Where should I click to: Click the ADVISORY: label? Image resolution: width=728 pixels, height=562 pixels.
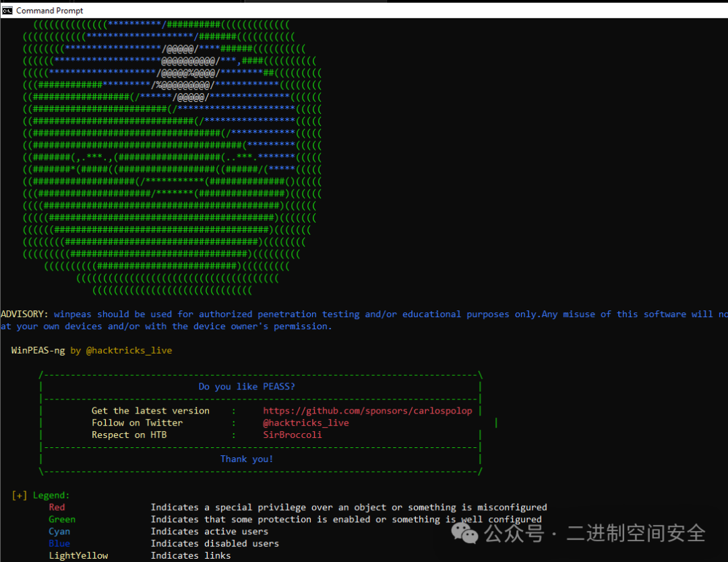click(x=24, y=314)
